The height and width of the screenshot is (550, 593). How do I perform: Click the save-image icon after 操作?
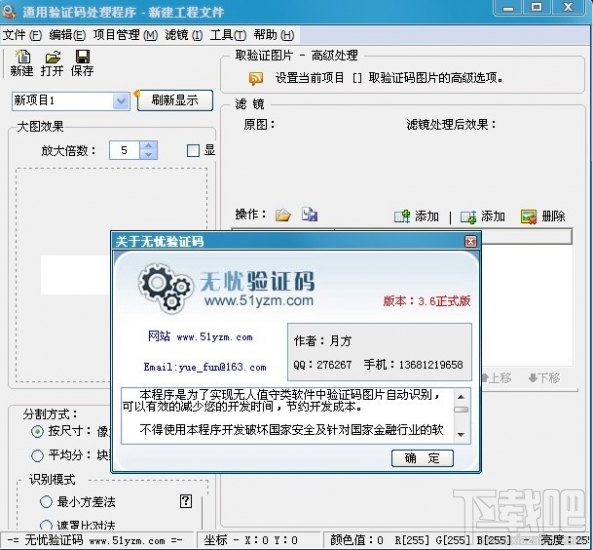[x=310, y=214]
